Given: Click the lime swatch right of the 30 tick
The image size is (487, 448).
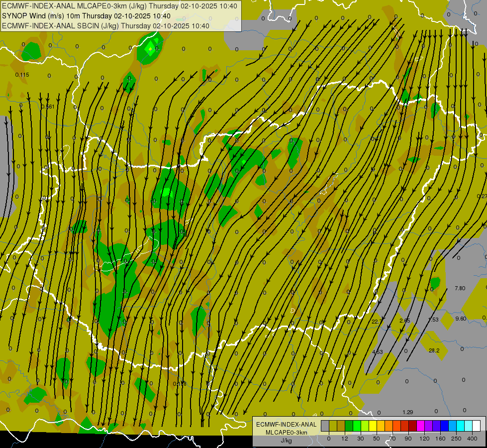Looking at the screenshot, I should (365, 426).
